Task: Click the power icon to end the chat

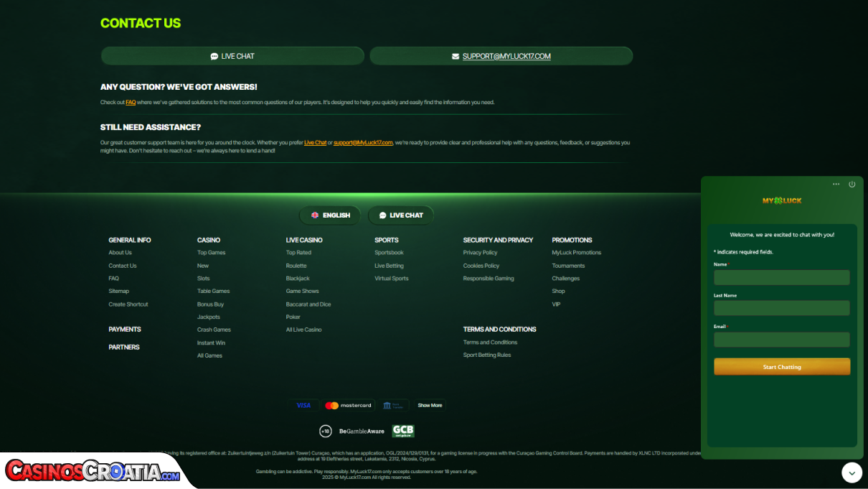Action: 852,185
